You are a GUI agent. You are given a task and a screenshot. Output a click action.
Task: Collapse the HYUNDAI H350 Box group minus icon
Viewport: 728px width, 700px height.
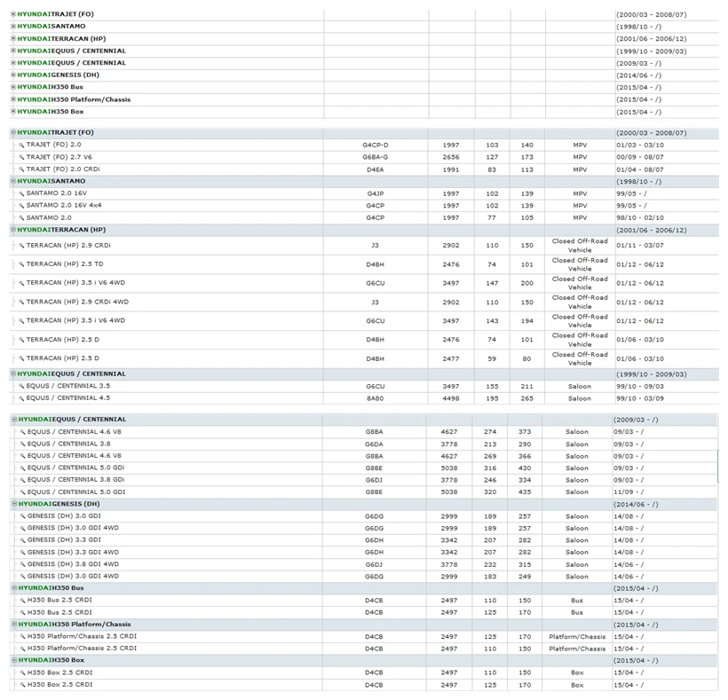point(14,660)
